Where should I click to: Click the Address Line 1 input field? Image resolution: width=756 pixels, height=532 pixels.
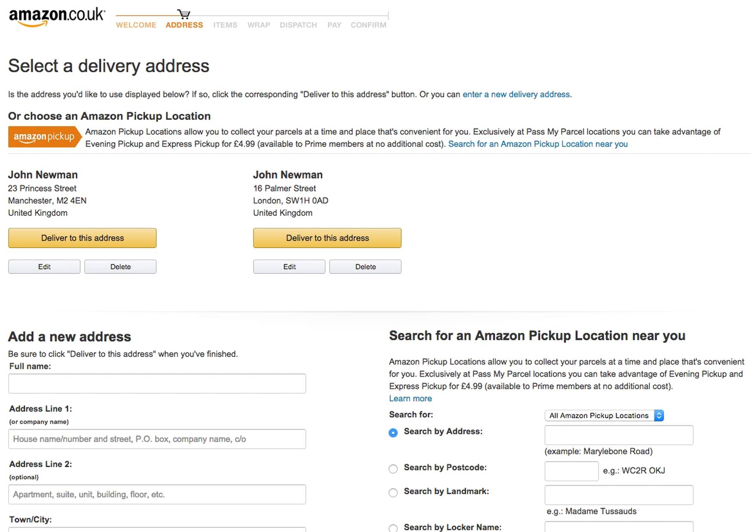(x=157, y=439)
